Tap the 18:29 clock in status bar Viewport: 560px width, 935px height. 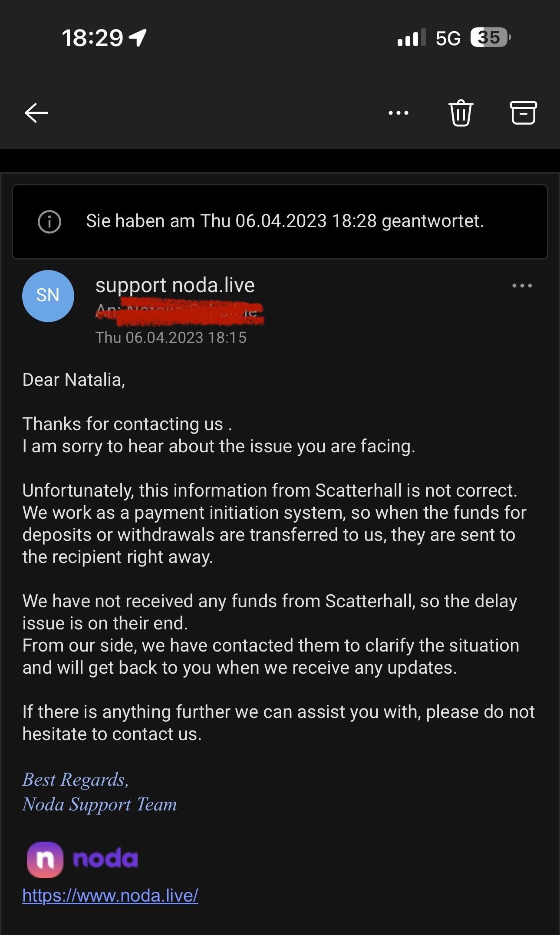[x=92, y=38]
